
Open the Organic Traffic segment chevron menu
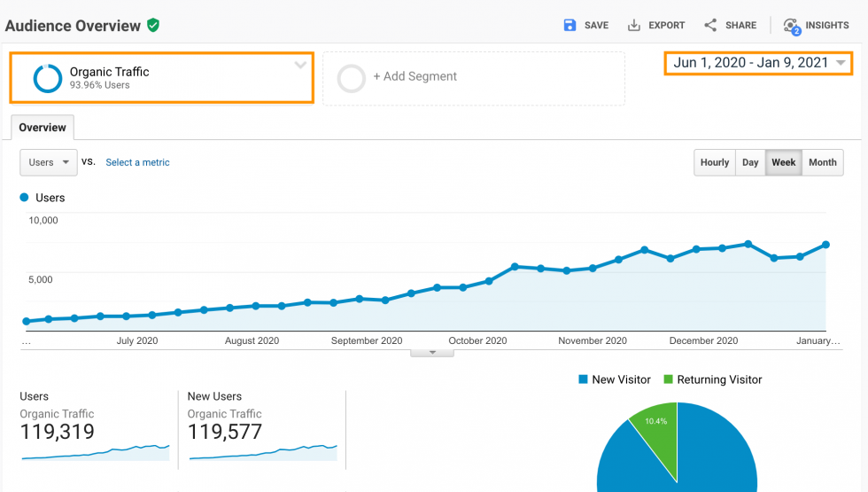pyautogui.click(x=300, y=65)
